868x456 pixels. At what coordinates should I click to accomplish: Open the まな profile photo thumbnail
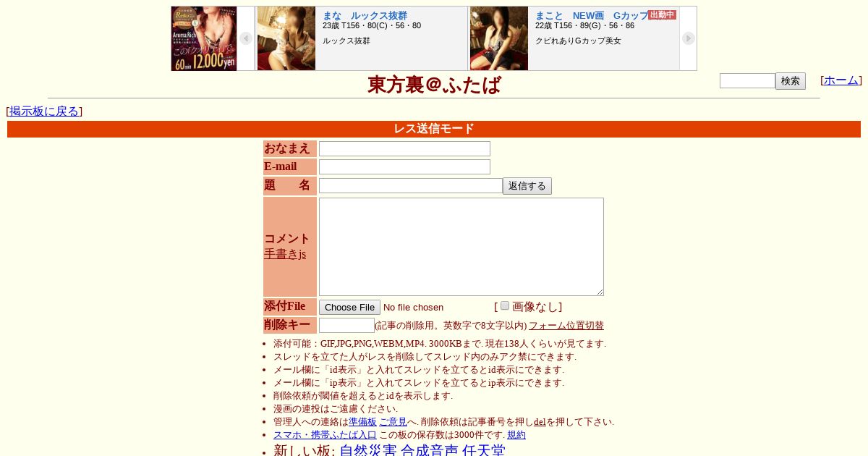(286, 38)
